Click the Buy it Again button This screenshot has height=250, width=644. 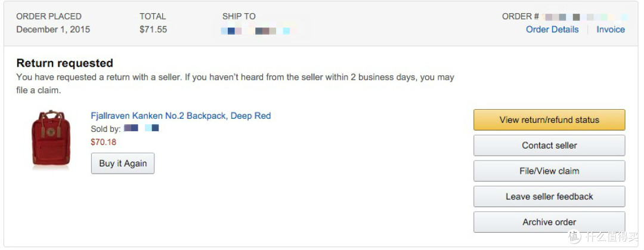[x=123, y=163]
